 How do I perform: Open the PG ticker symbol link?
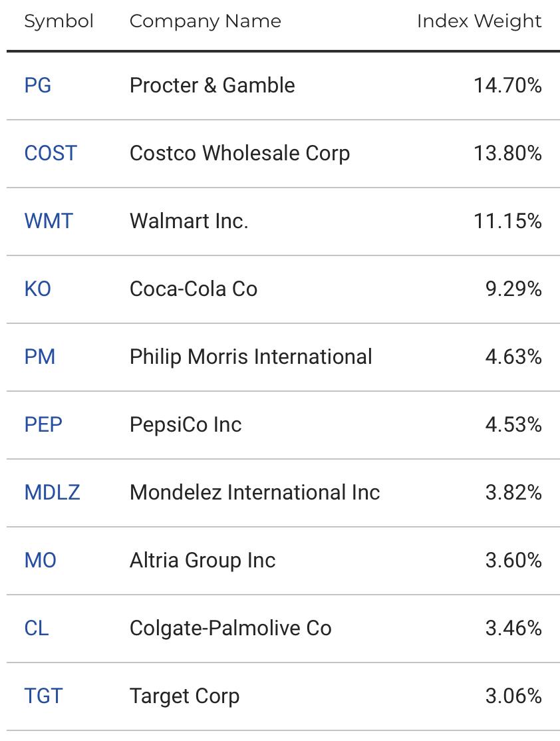[x=37, y=86]
